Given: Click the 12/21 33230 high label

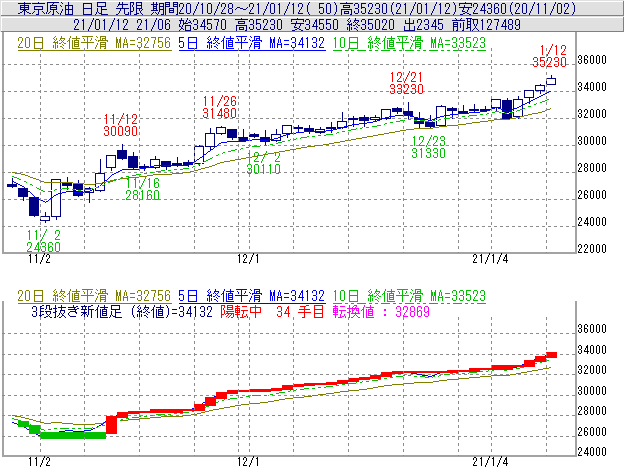Looking at the screenshot, I should 406,83.
